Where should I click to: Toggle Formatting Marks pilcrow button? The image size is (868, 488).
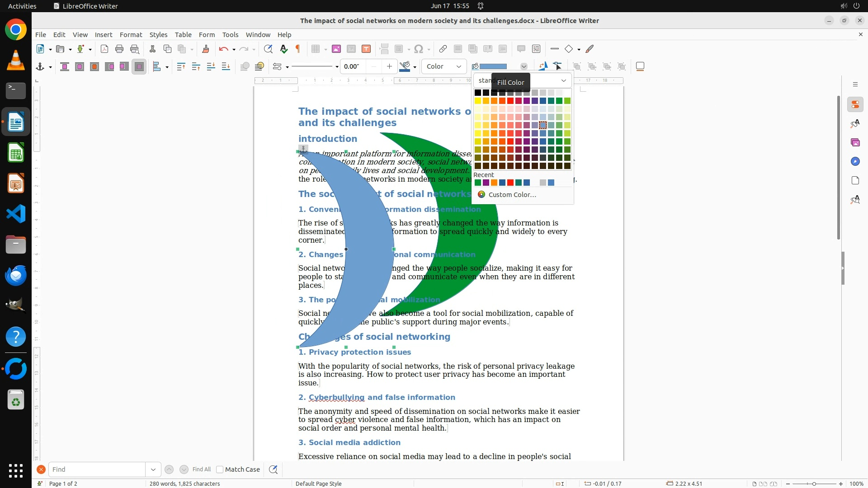(298, 49)
